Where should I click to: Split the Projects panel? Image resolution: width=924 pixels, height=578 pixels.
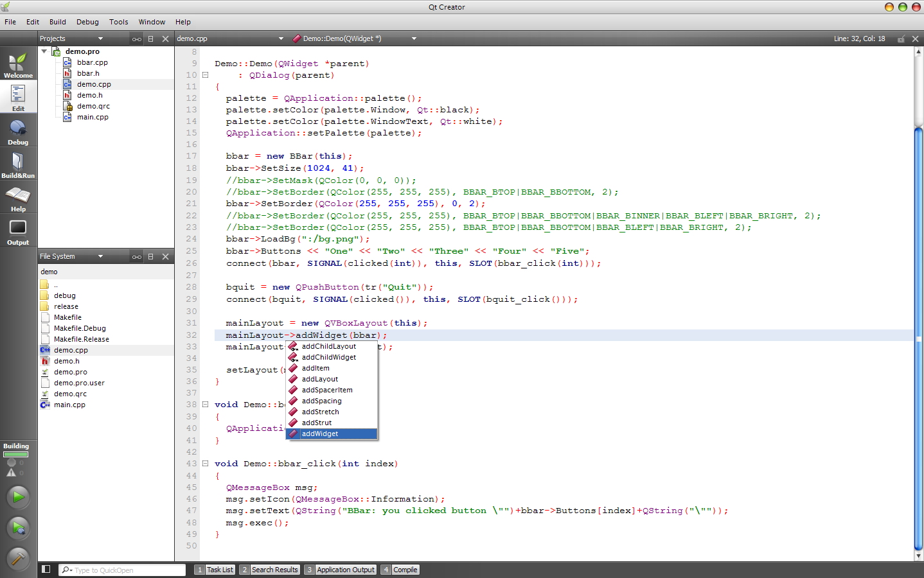(151, 39)
